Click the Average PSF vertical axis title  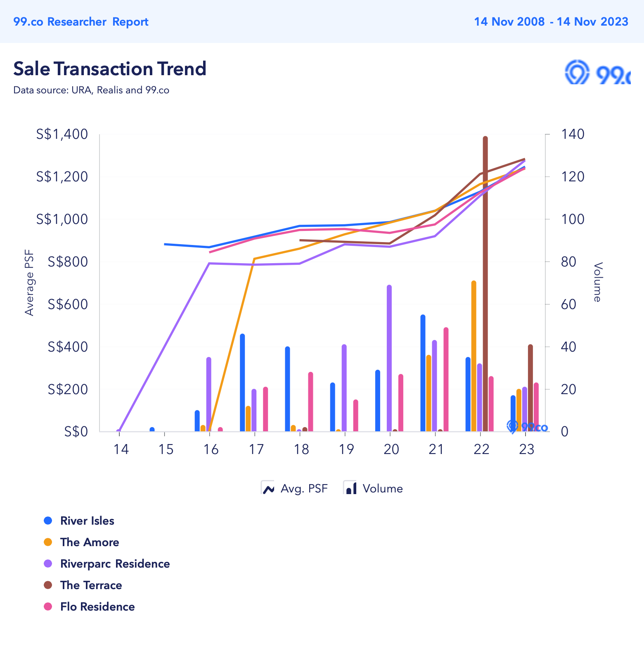(x=29, y=283)
